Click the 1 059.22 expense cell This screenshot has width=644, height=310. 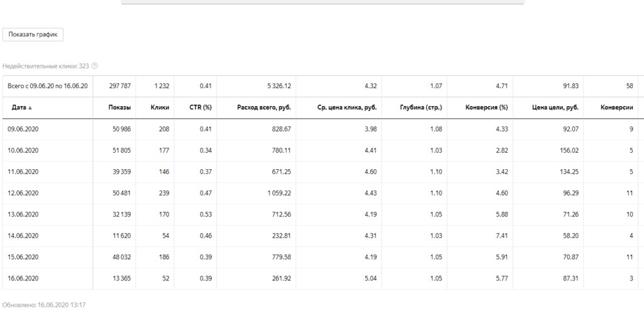point(276,193)
